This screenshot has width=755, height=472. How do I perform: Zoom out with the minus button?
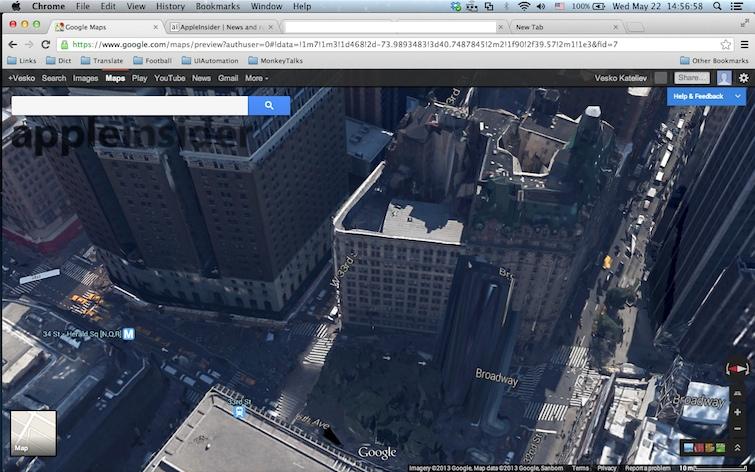pyautogui.click(x=737, y=429)
